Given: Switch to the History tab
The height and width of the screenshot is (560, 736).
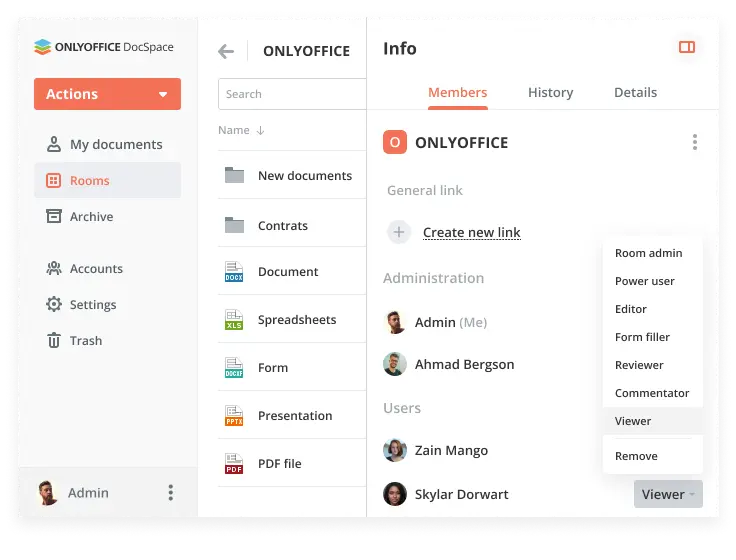Looking at the screenshot, I should [551, 92].
